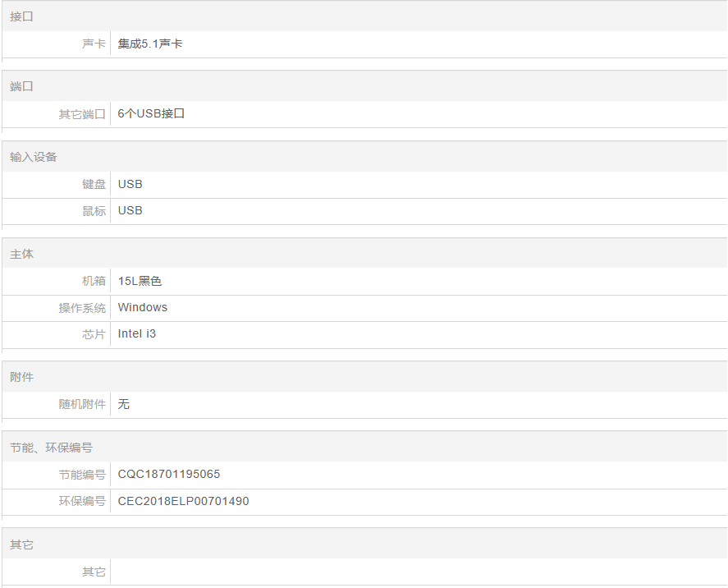728x588 pixels.
Task: Select the 节能编号 label
Action: click(x=82, y=475)
